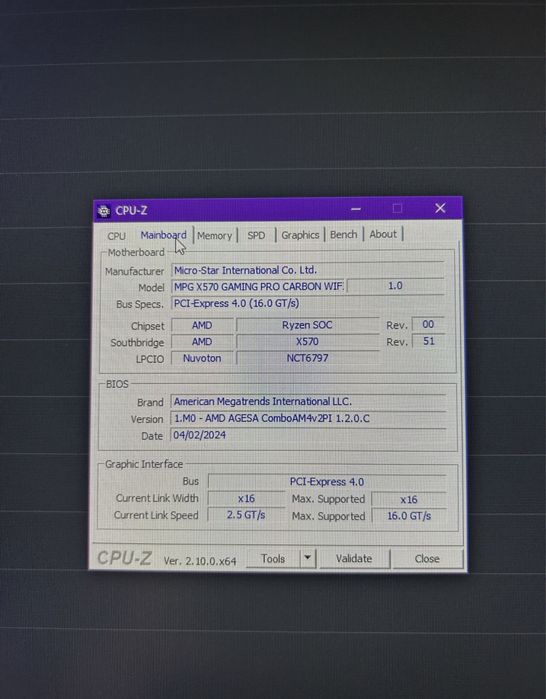
Task: Select Current Link Speed 2.5 GT/s value
Action: click(x=246, y=515)
